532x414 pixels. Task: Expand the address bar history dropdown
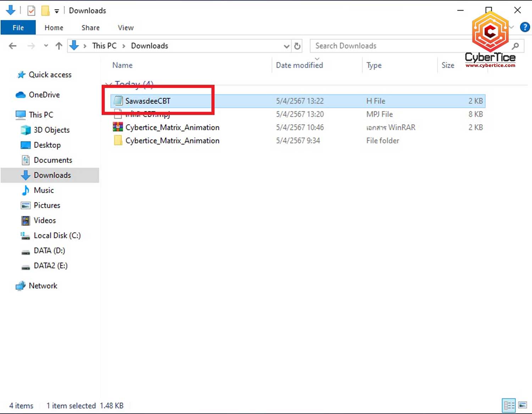286,46
